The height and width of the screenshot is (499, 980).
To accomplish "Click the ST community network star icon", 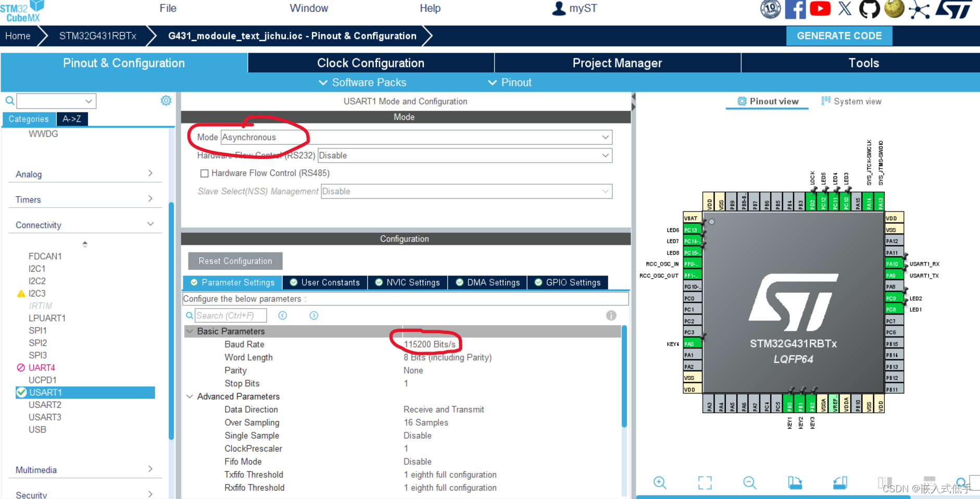I will (x=920, y=10).
